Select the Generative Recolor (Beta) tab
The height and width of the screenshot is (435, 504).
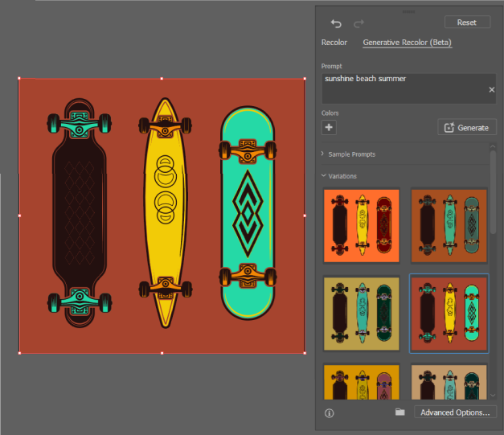(407, 43)
